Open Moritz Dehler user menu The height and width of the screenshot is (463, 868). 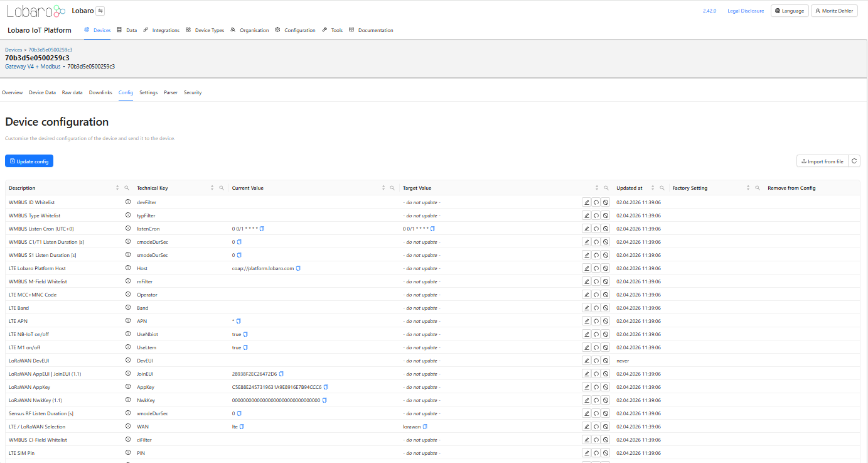tap(834, 11)
